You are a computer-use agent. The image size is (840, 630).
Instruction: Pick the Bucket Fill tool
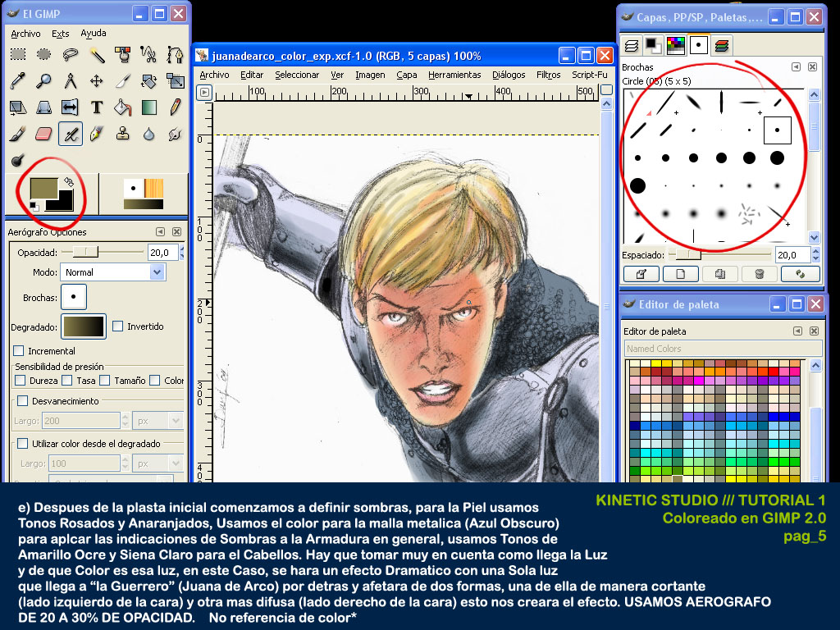coord(123,107)
